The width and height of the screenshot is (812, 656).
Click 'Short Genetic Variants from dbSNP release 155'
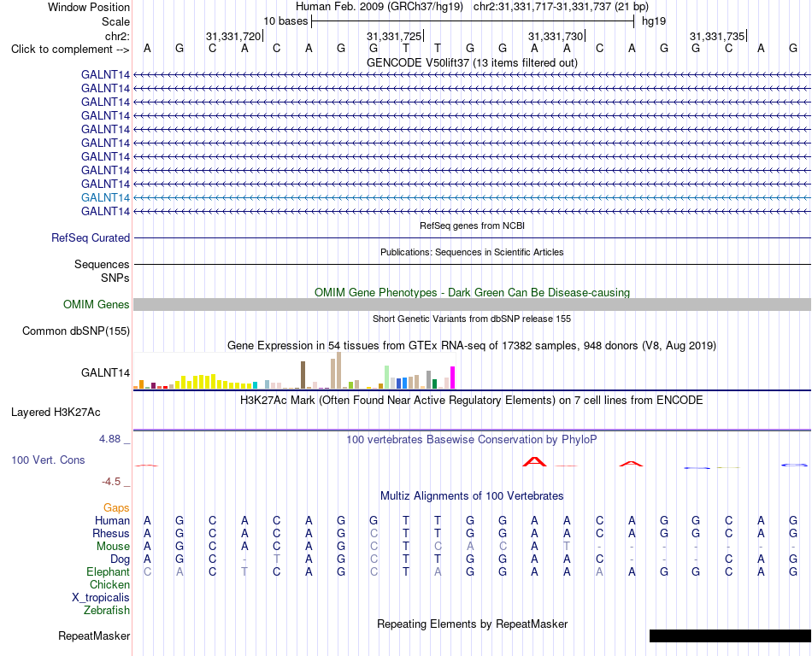point(472,319)
